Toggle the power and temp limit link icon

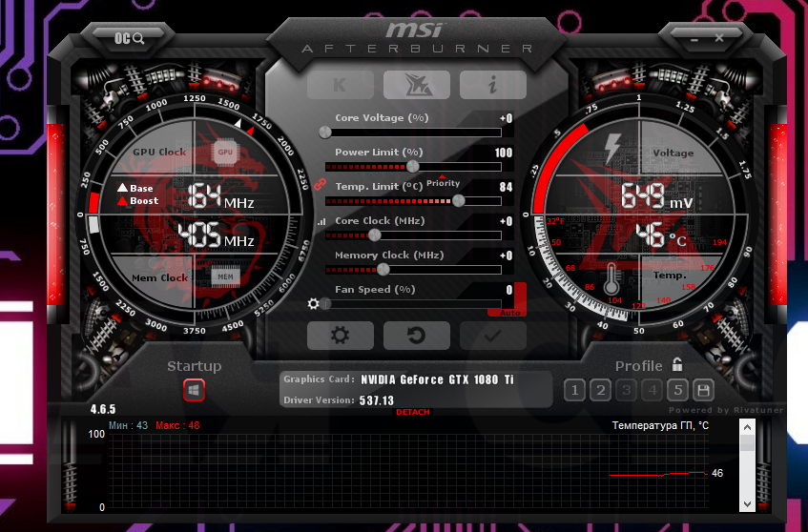tap(320, 184)
